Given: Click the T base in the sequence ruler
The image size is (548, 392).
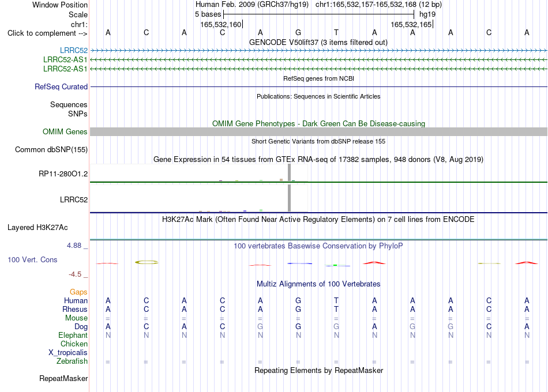Looking at the screenshot, I should tap(336, 32).
